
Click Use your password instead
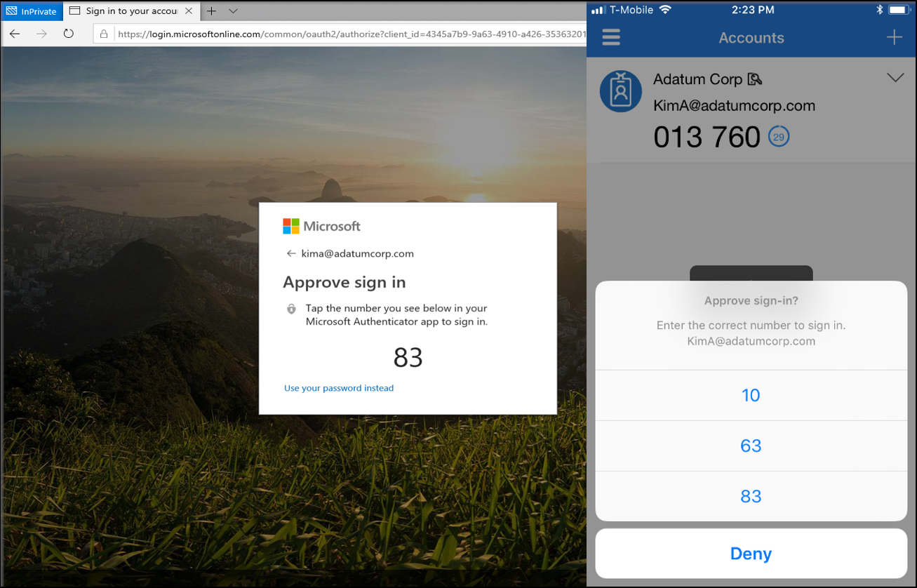point(339,388)
